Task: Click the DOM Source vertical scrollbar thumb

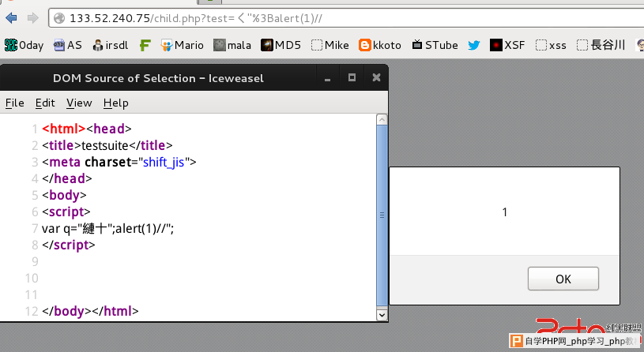Action: (x=382, y=215)
